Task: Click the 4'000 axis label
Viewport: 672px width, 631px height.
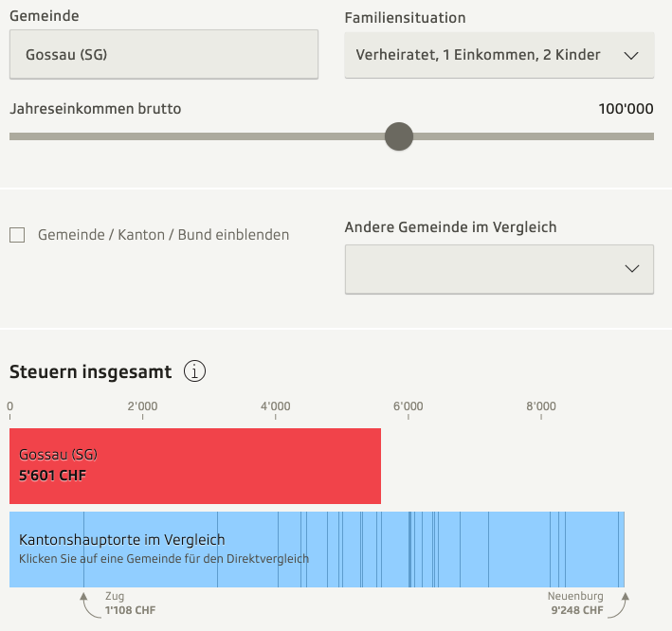Action: tap(275, 406)
